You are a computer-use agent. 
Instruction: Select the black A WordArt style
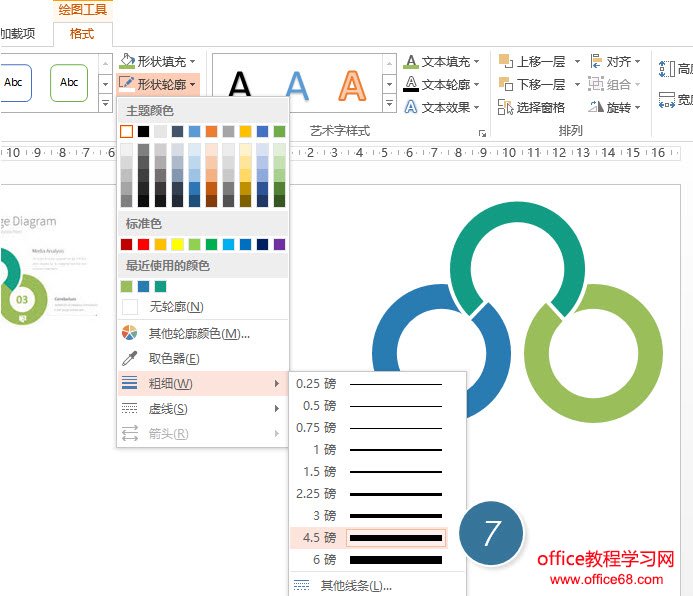click(x=240, y=84)
